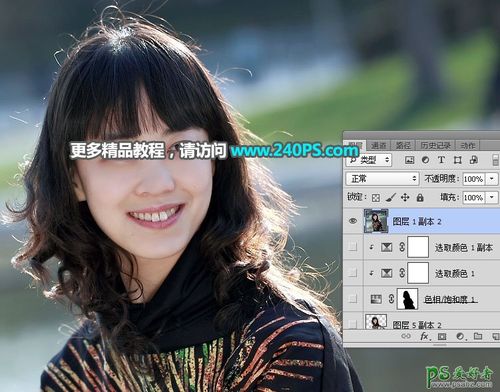Click mask link chain on 色相/饱和度 1

click(391, 299)
